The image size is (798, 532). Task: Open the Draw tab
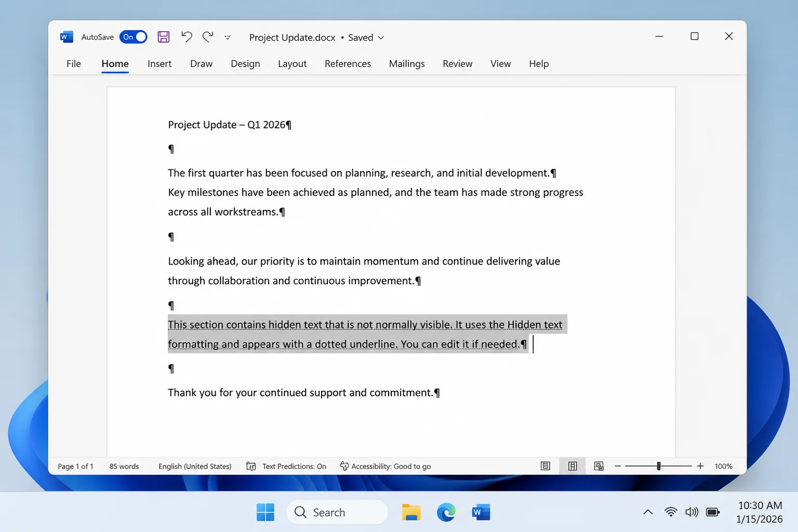tap(201, 63)
